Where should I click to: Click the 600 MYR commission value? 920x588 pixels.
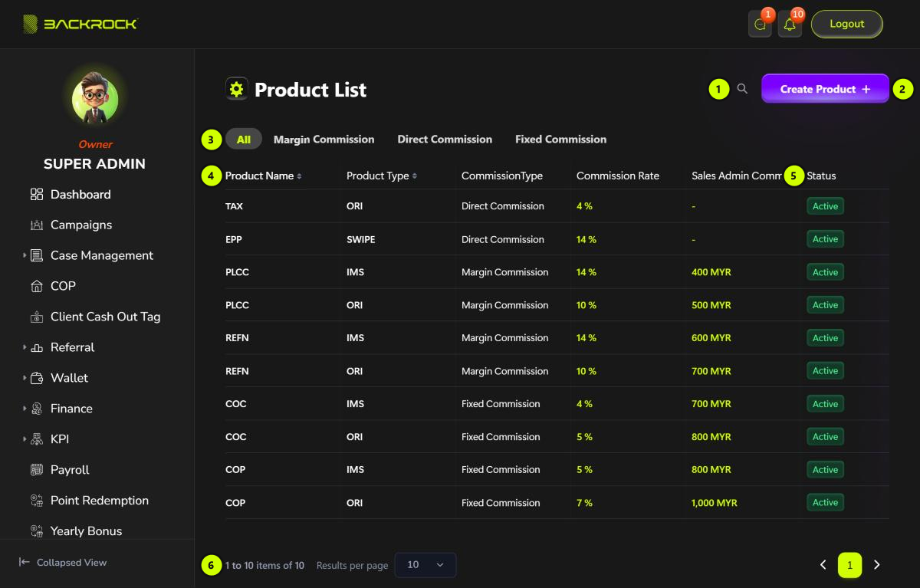[711, 338]
